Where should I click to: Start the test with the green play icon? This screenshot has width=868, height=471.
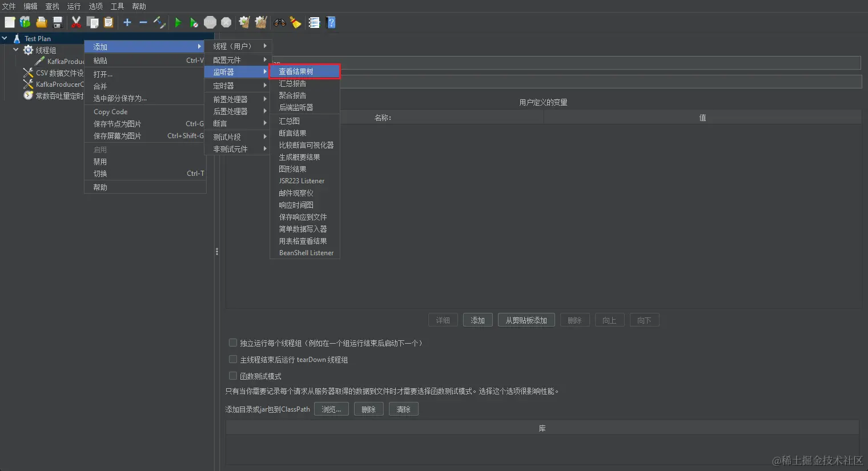coord(178,22)
